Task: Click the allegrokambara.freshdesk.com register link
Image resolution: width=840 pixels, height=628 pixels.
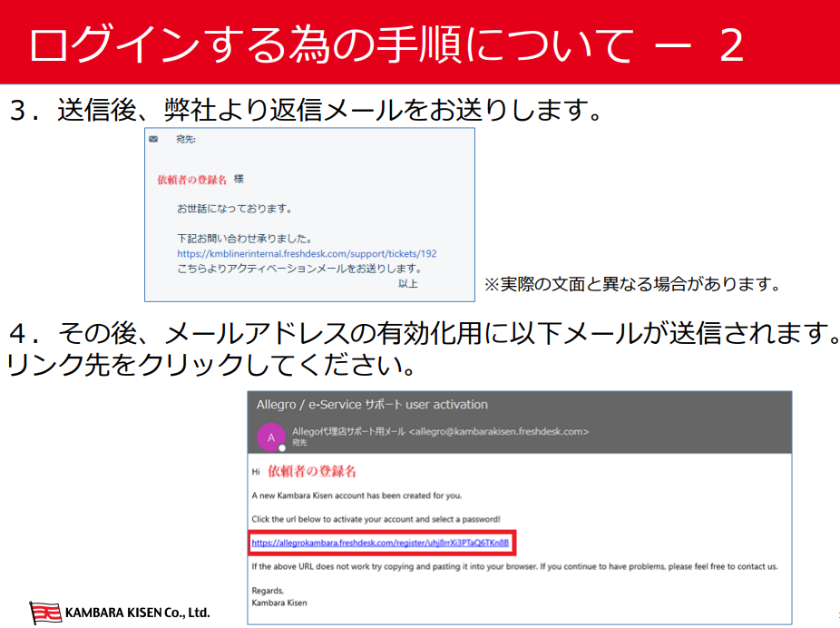Action: point(380,543)
